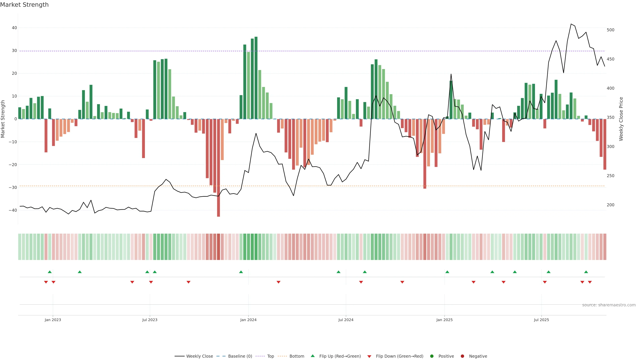Image resolution: width=644 pixels, height=362 pixels.
Task: Select Flip Up marker just before Jan 2024
Action: click(241, 272)
